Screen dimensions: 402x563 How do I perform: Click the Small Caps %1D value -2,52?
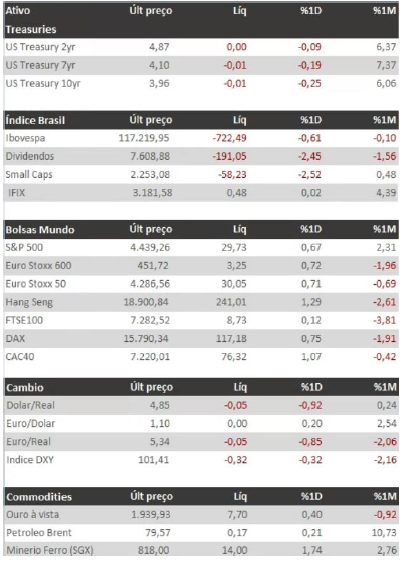310,175
